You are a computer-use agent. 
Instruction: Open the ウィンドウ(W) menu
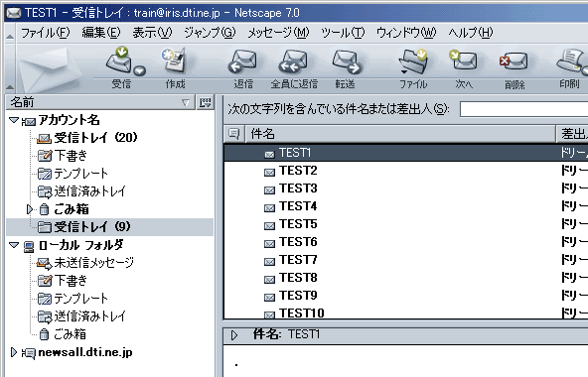(x=406, y=33)
